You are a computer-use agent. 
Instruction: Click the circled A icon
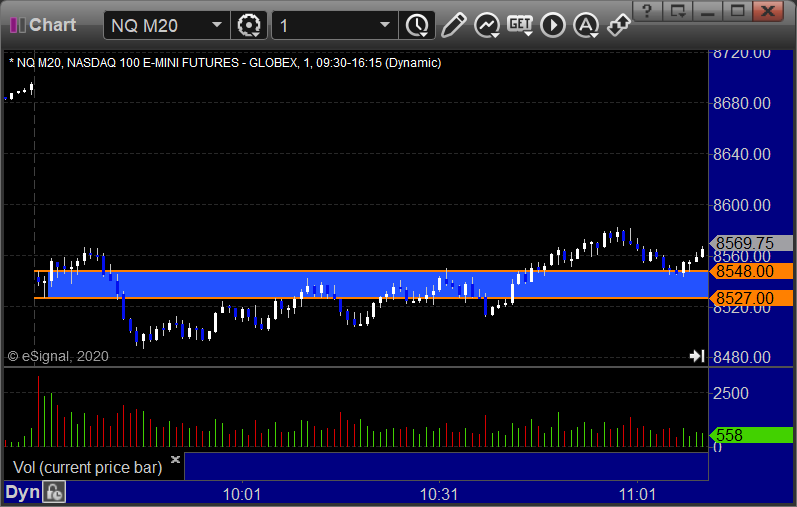(x=586, y=25)
